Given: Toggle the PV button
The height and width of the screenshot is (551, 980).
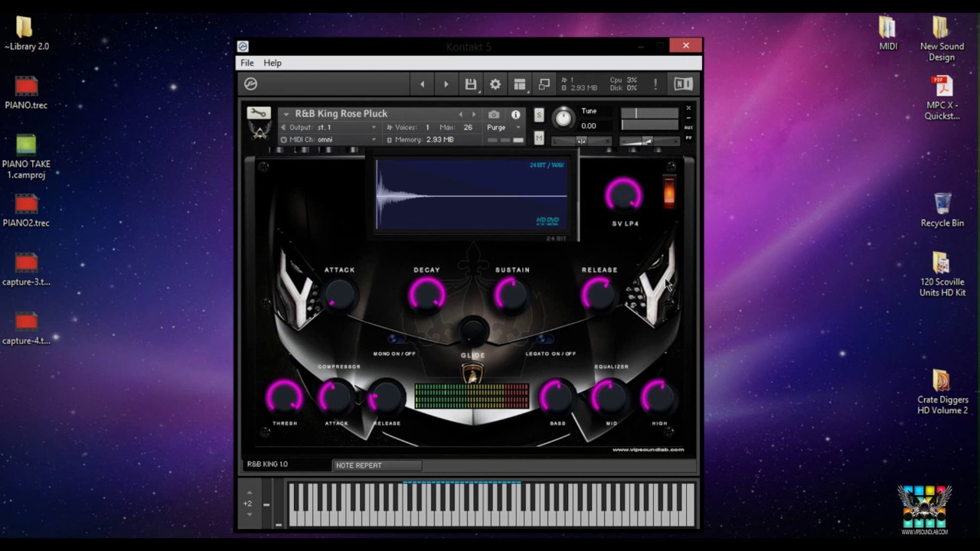Looking at the screenshot, I should click(688, 138).
